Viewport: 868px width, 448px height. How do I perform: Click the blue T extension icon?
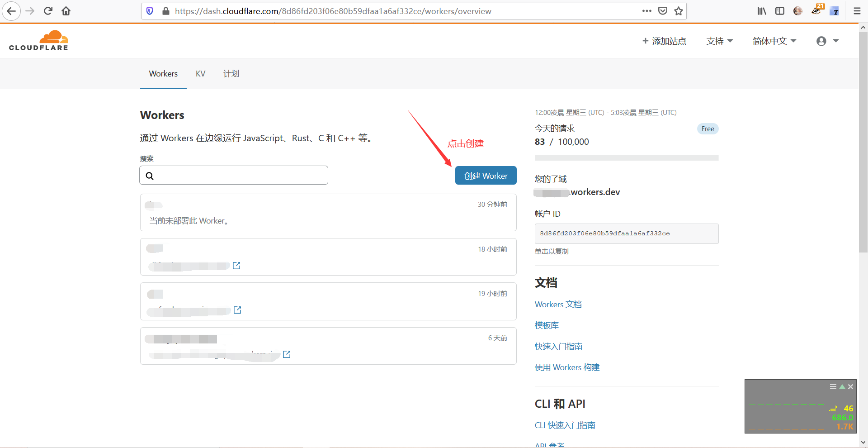tap(835, 11)
